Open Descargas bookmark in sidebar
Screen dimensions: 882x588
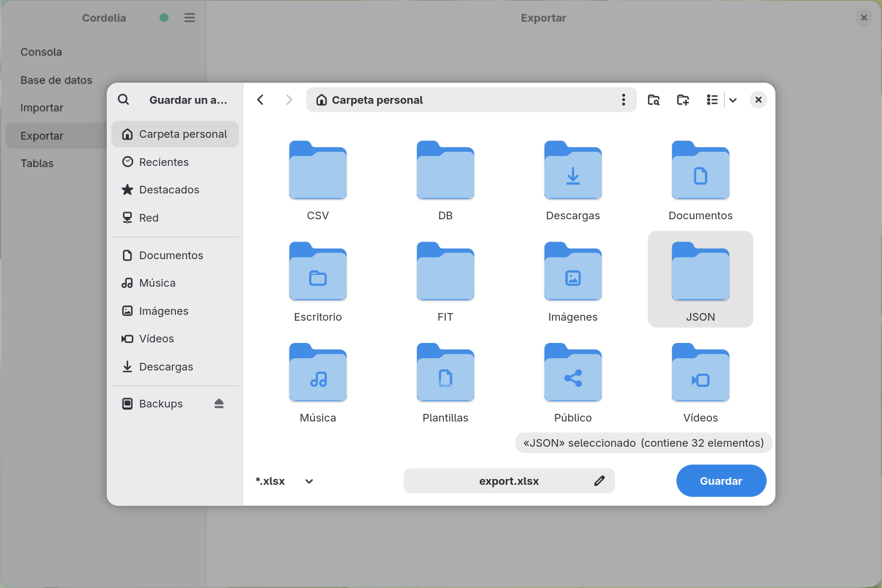[x=175, y=366]
